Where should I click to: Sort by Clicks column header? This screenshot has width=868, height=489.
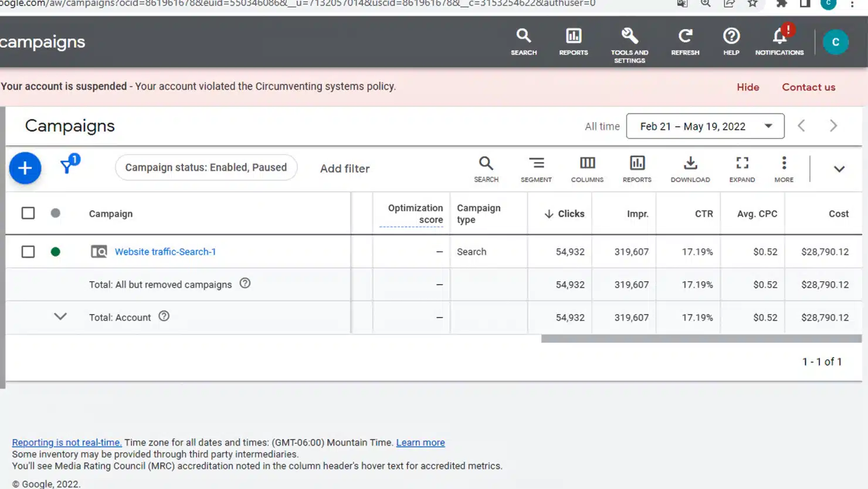pyautogui.click(x=564, y=214)
